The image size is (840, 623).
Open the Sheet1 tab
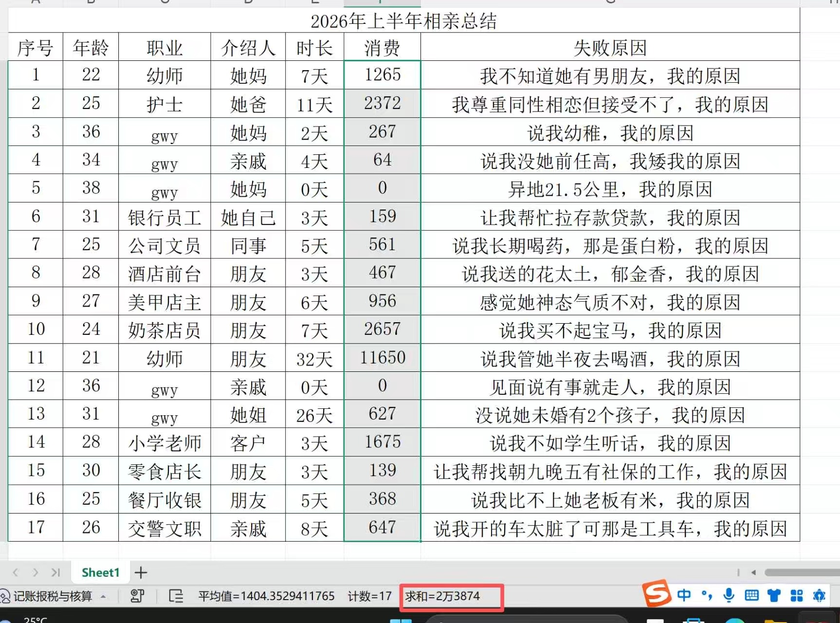point(100,572)
